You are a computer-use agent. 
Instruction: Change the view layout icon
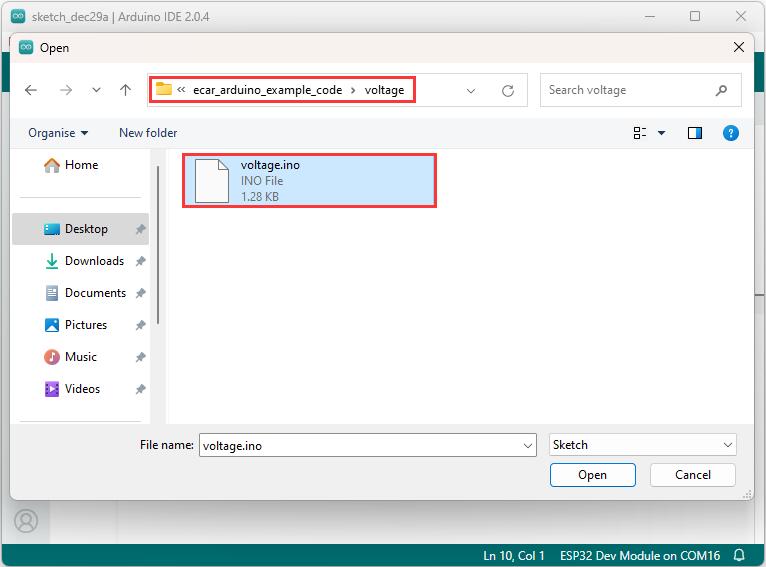pos(640,133)
